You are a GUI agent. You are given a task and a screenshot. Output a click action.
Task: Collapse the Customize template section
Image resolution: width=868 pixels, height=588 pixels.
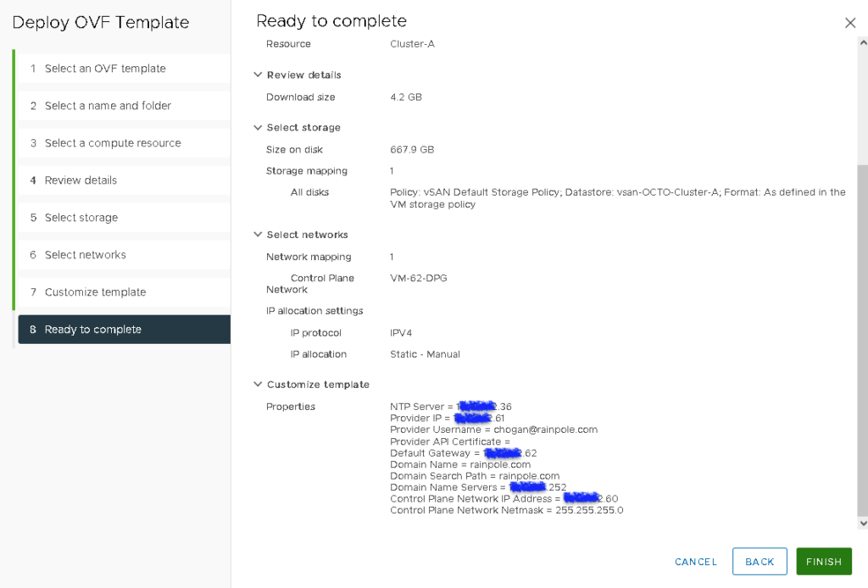258,384
